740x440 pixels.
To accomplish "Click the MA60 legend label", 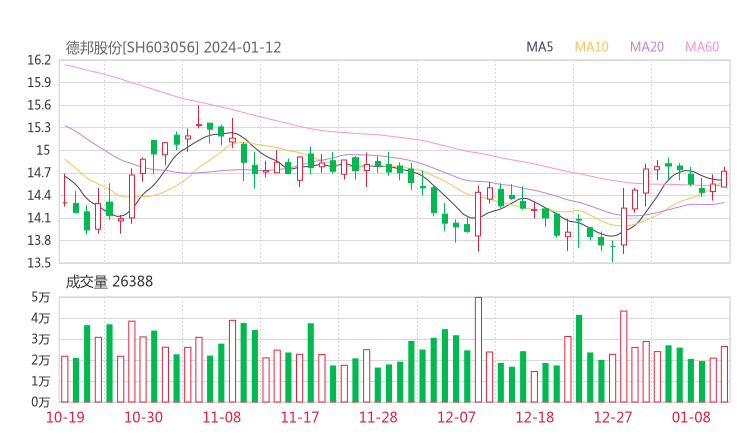I will tap(702, 47).
